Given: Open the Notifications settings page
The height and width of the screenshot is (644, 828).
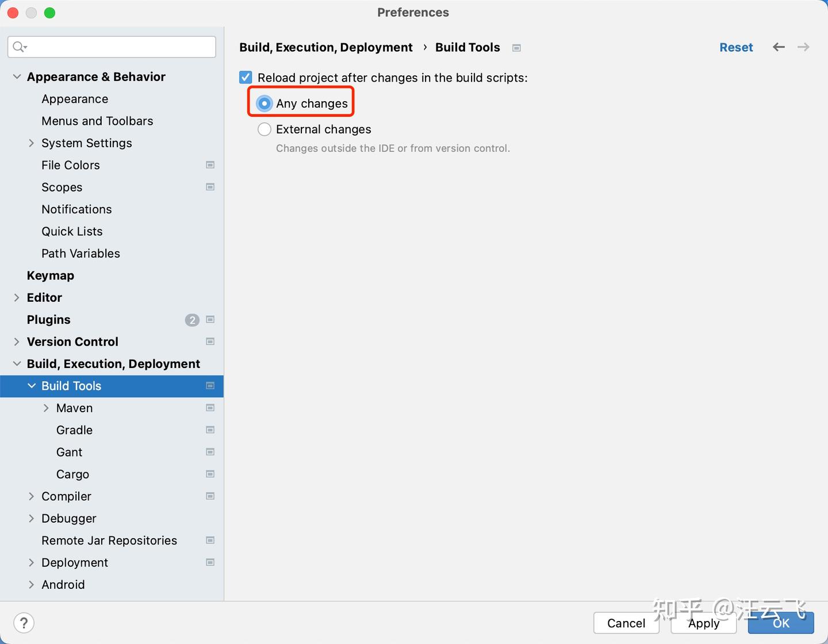Looking at the screenshot, I should pos(76,209).
